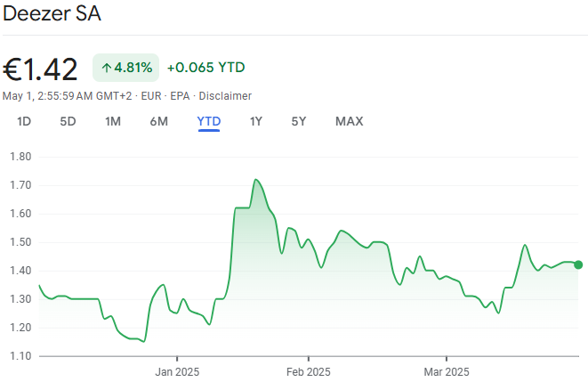Viewport: 588px width, 390px height.
Task: Click the up-arrow icon beside 4.81%
Action: 106,68
